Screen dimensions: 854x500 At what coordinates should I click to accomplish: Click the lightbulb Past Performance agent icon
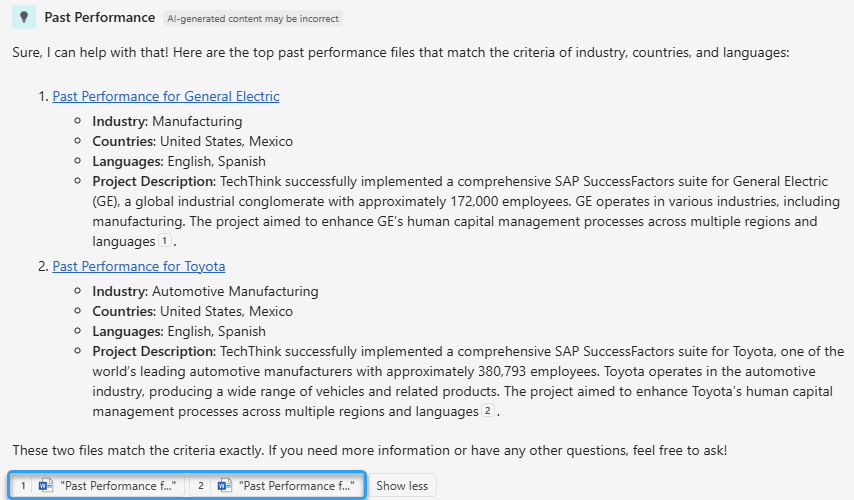(22, 18)
